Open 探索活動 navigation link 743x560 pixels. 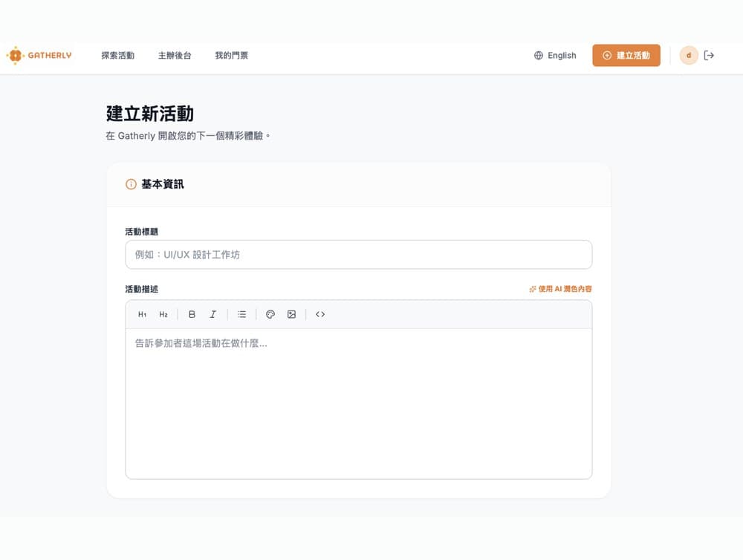click(117, 56)
